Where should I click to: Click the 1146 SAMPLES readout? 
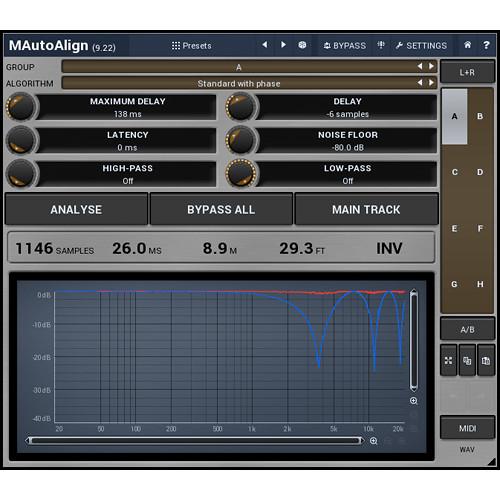[x=54, y=249]
